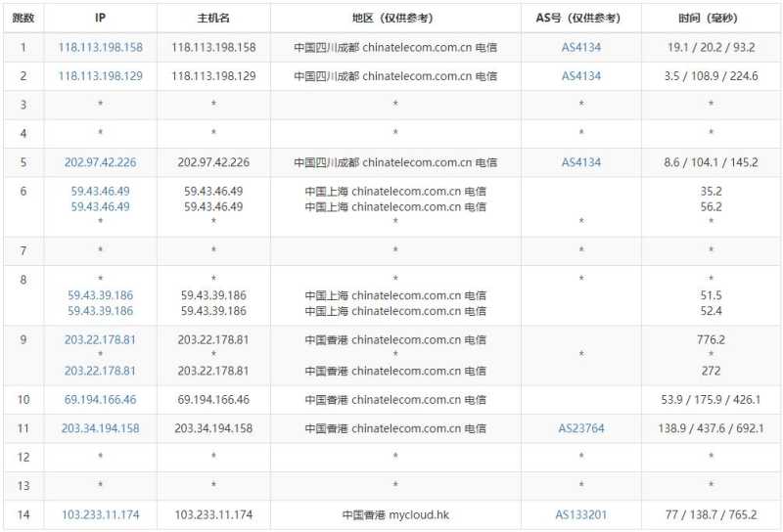Select the 主机名 column header
The width and height of the screenshot is (783, 532).
point(213,18)
